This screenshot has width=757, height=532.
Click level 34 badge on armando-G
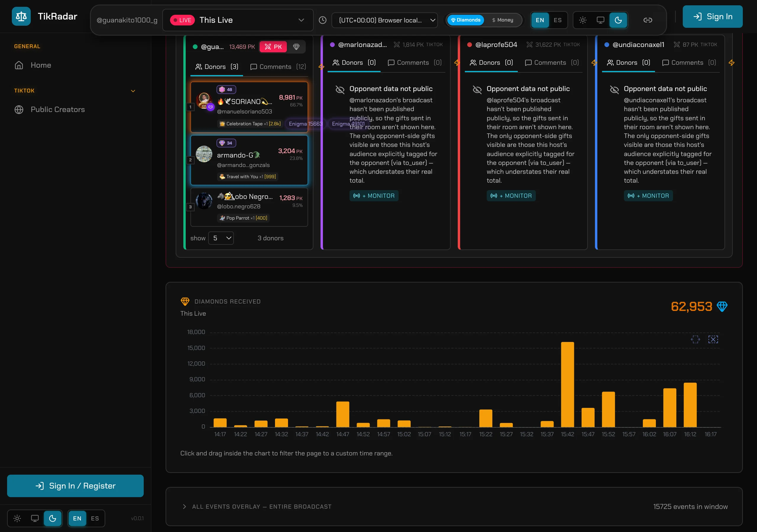[226, 143]
